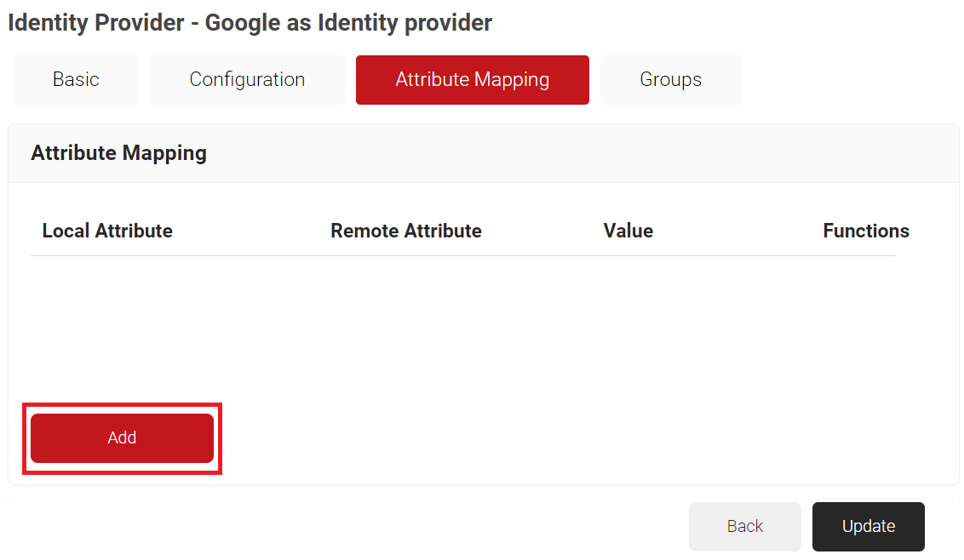Screen dimensions: 964x560
Task: Click the empty attribute mapping table area
Action: pyautogui.click(x=462, y=323)
